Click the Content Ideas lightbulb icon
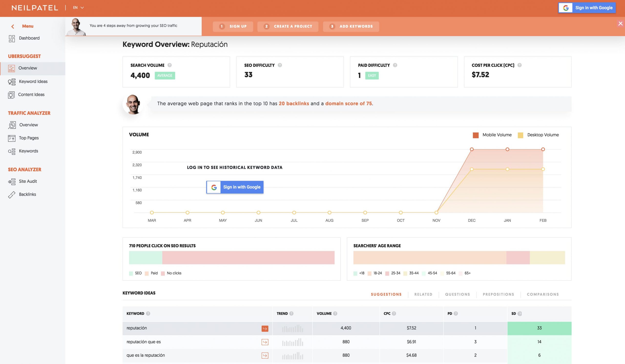 click(11, 95)
